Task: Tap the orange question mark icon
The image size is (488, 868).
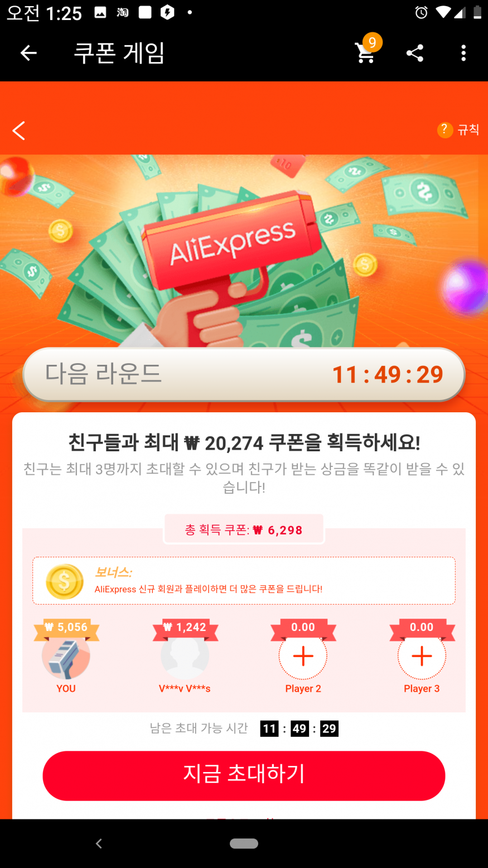Action: pyautogui.click(x=444, y=130)
